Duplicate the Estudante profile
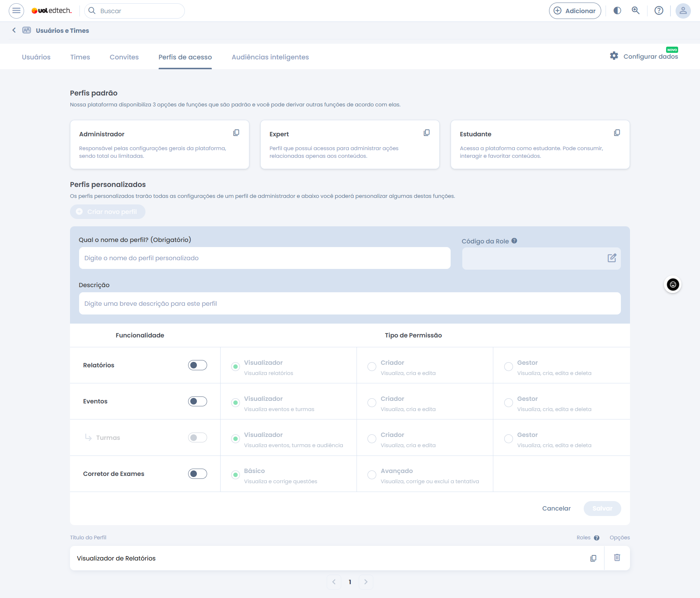The width and height of the screenshot is (700, 598). pyautogui.click(x=617, y=133)
